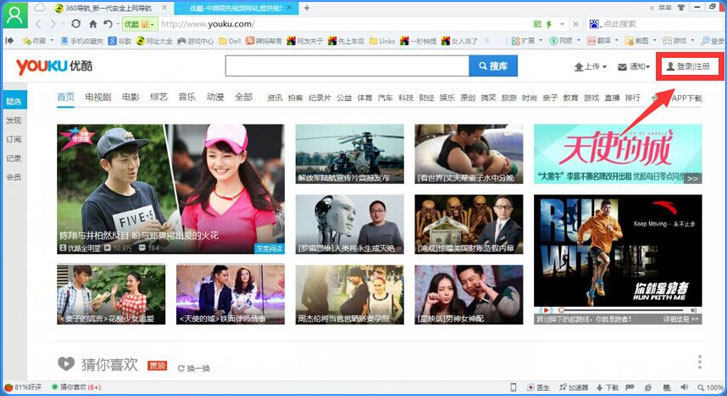Go to browser home icon
The height and width of the screenshot is (396, 727).
coord(93,24)
